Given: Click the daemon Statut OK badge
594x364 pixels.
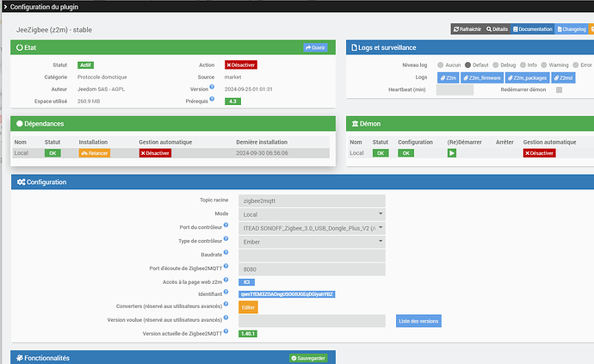Looking at the screenshot, I should click(x=381, y=153).
